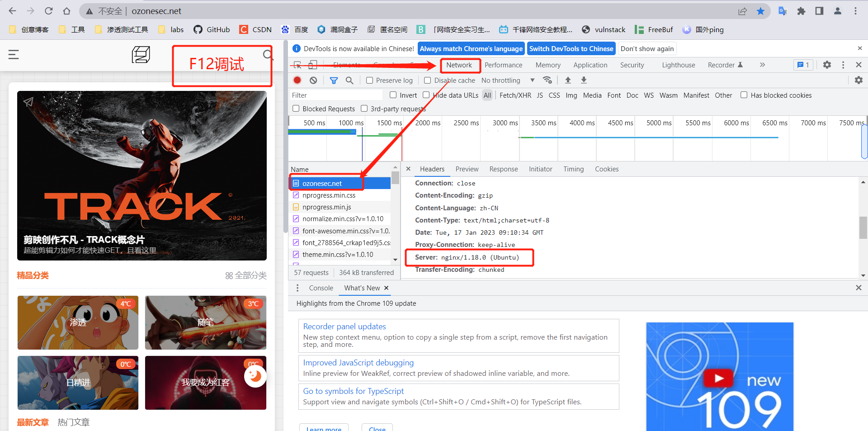868x431 pixels.
Task: Select Fetch/XHR request type filter
Action: point(515,95)
